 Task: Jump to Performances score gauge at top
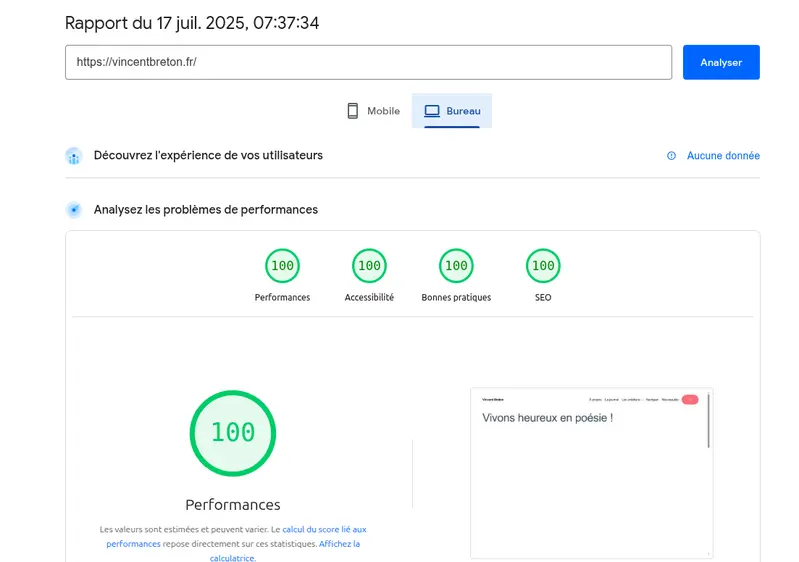[x=282, y=265]
